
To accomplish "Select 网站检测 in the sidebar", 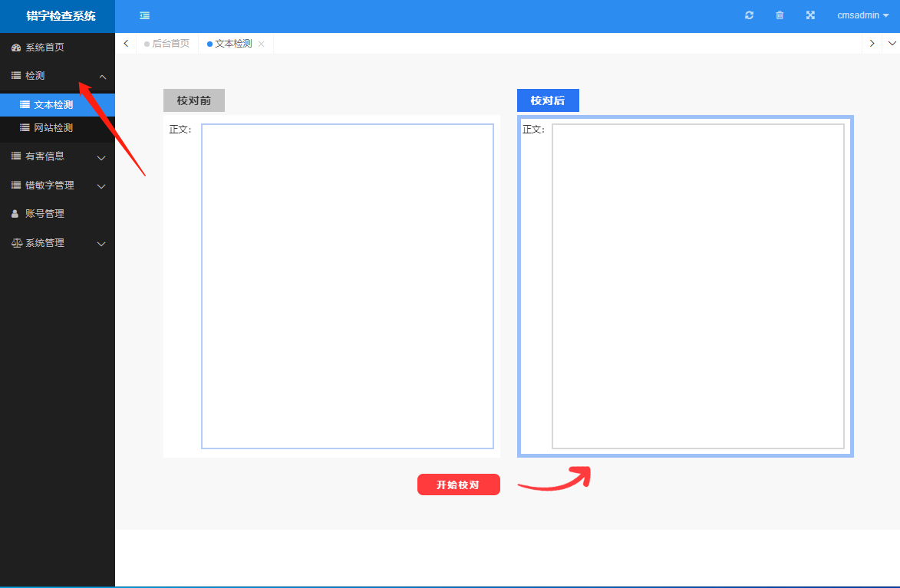I will click(53, 128).
